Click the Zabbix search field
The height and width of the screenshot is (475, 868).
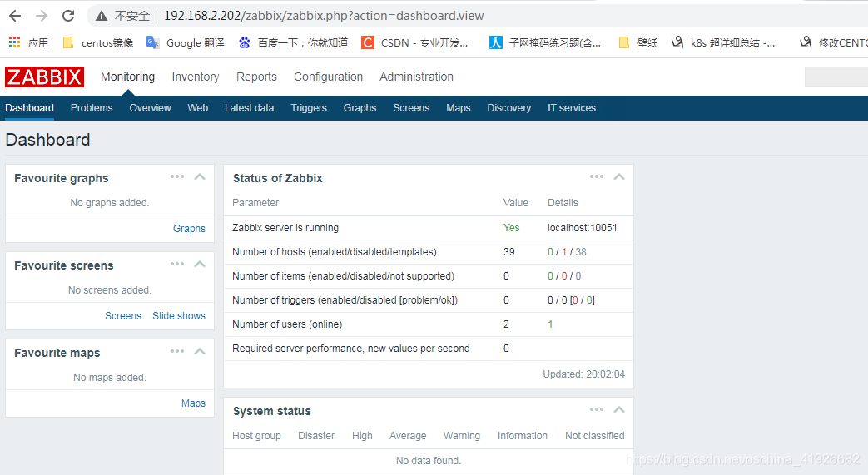836,77
